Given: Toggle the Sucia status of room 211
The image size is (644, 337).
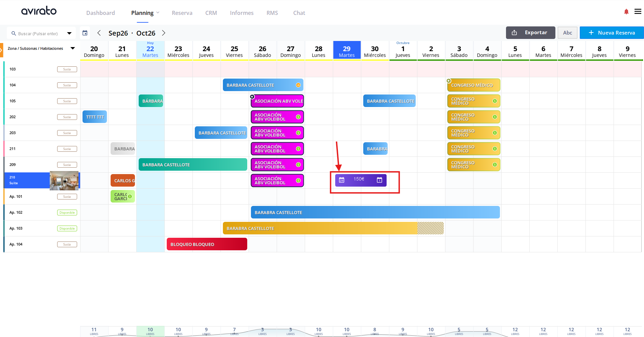Looking at the screenshot, I should click(x=67, y=149).
